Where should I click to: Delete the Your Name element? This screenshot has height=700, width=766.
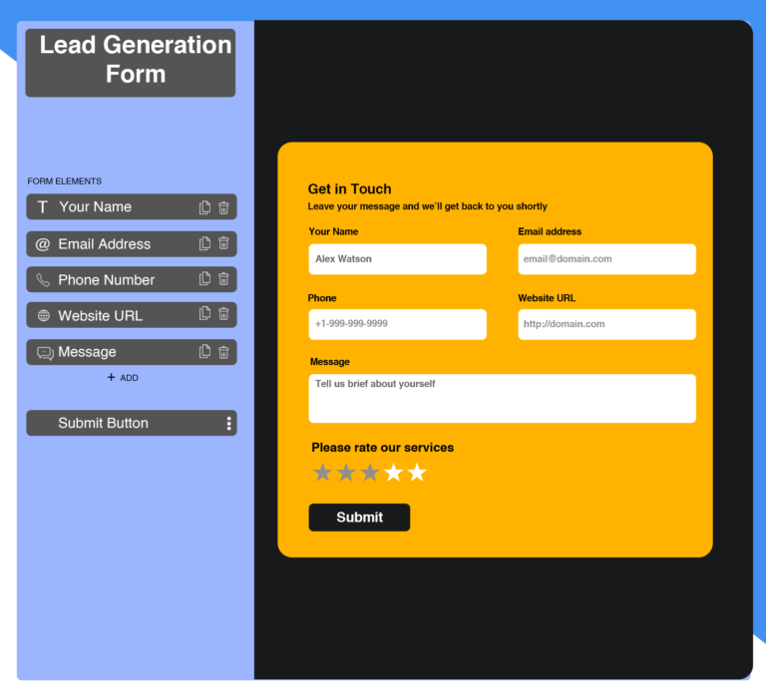click(x=223, y=207)
